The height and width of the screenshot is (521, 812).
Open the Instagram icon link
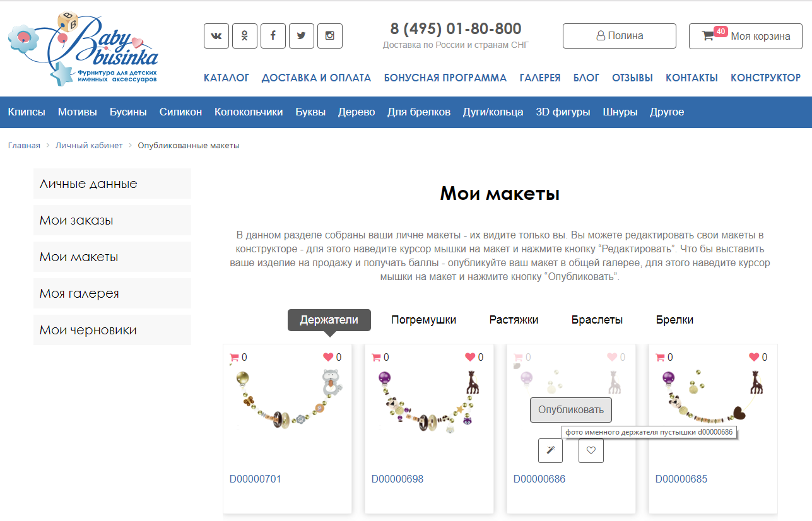[x=329, y=36]
